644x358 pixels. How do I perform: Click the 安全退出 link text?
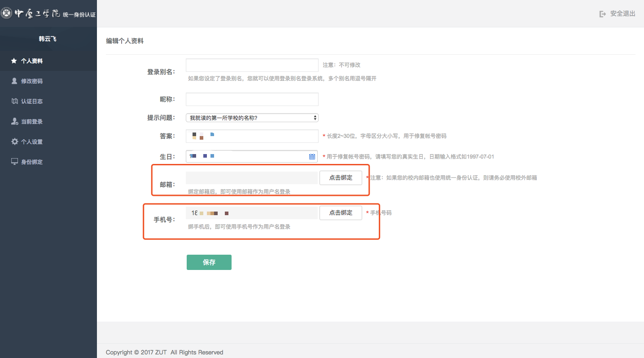click(622, 14)
